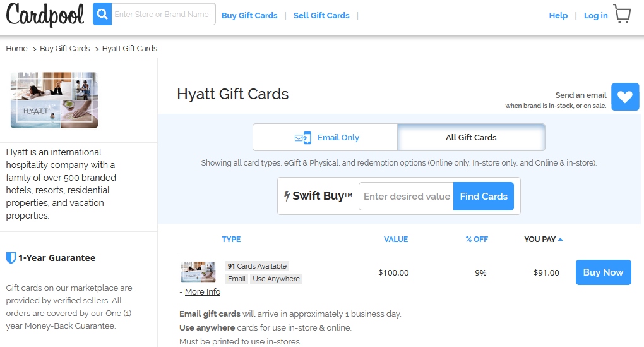Image resolution: width=644 pixels, height=347 pixels.
Task: Click the Hyatt Gift Cards page heading
Action: (x=232, y=94)
